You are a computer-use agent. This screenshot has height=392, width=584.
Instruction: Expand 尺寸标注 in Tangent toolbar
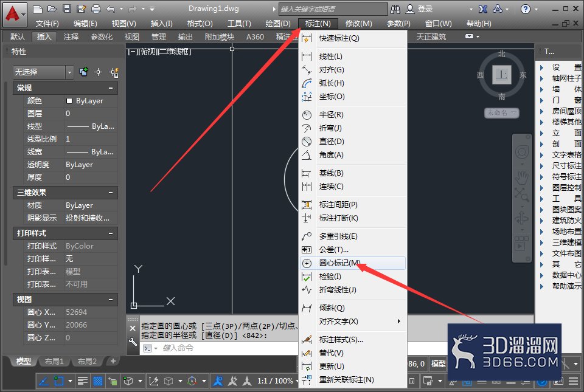point(542,166)
